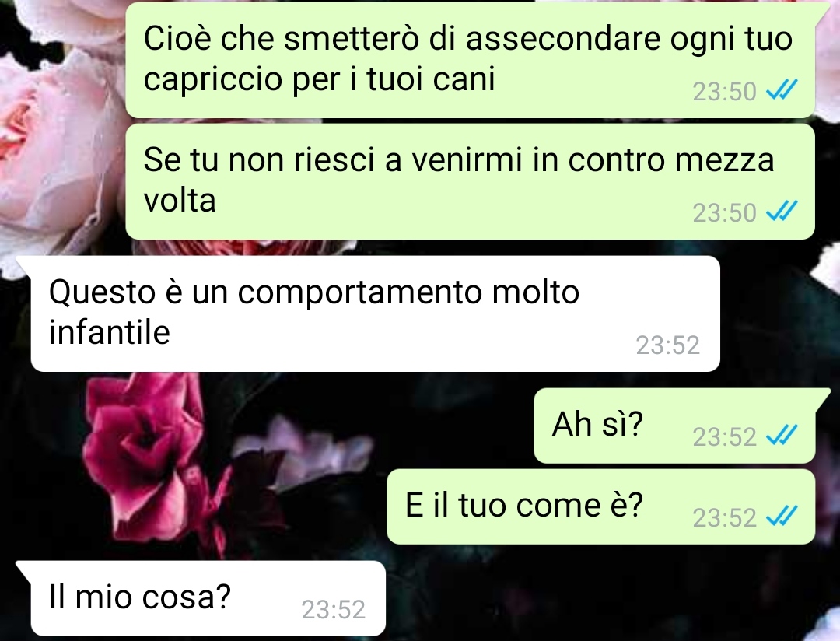Tap the word 'infantile' in the received message
Viewport: 840px width, 641px height.
110,332
